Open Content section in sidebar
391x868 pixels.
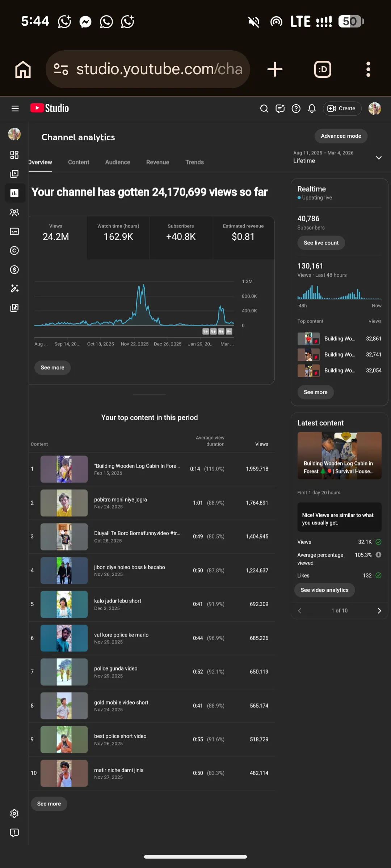coord(14,174)
